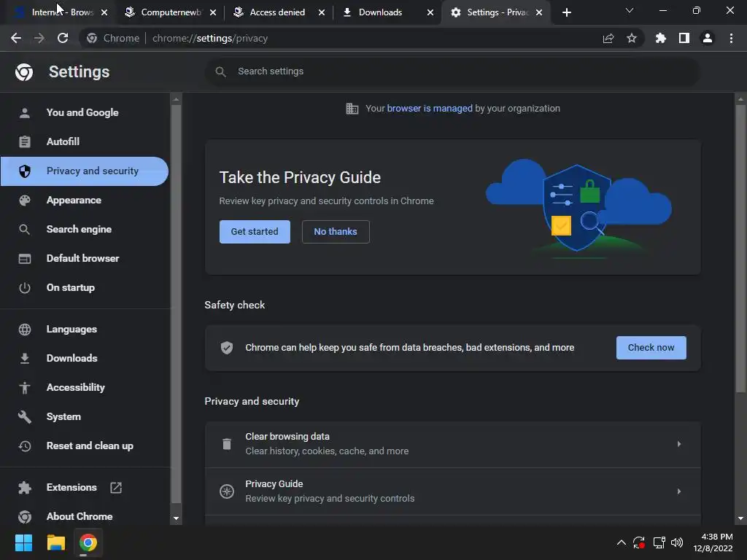This screenshot has width=747, height=560.
Task: Click the sidebar scrollbar thumb
Action: click(x=176, y=304)
